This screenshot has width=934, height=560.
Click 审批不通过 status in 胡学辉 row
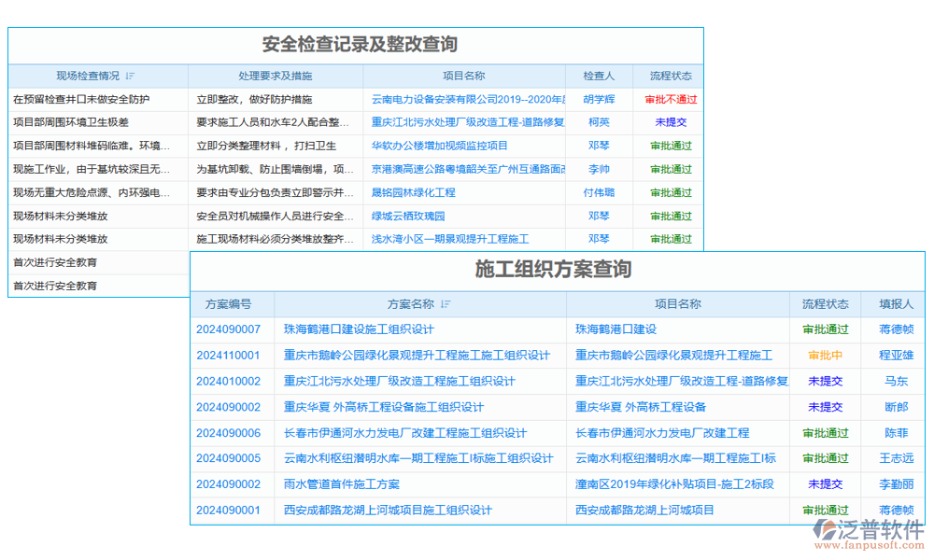pyautogui.click(x=670, y=98)
